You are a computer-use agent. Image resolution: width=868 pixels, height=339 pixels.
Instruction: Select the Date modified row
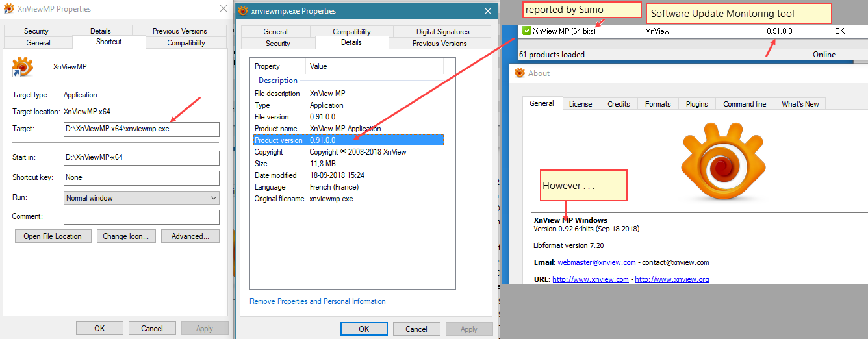click(348, 175)
